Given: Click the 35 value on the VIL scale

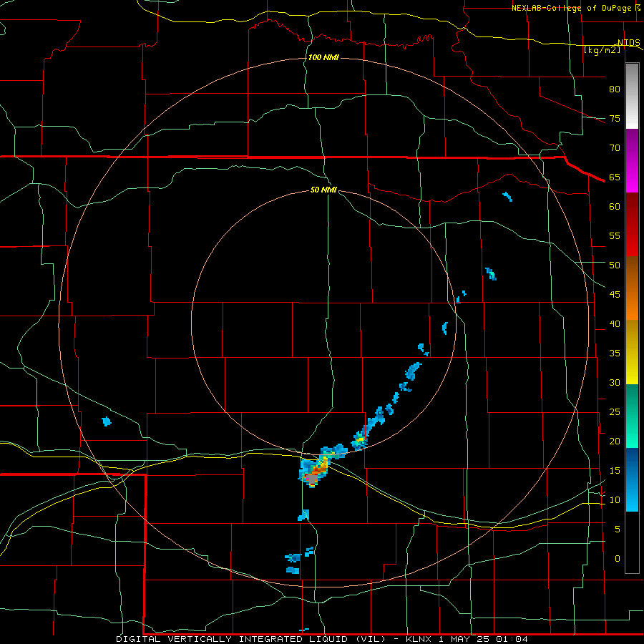Looking at the screenshot, I should click(615, 353).
